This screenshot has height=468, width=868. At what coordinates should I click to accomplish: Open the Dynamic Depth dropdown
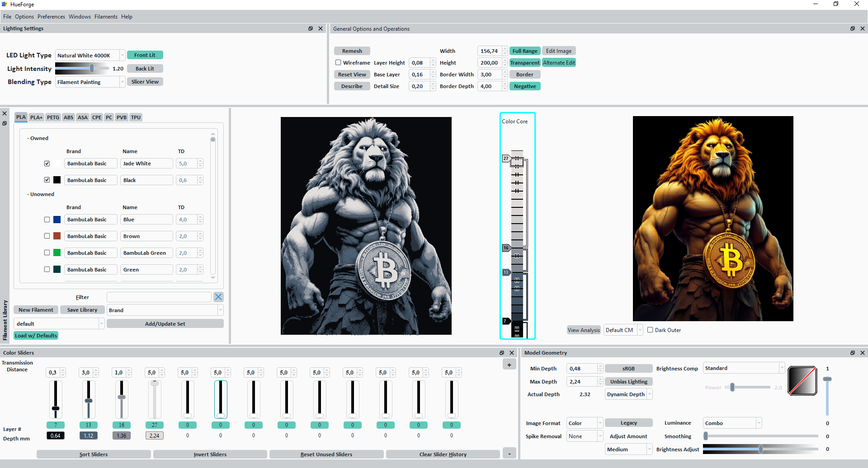point(628,394)
